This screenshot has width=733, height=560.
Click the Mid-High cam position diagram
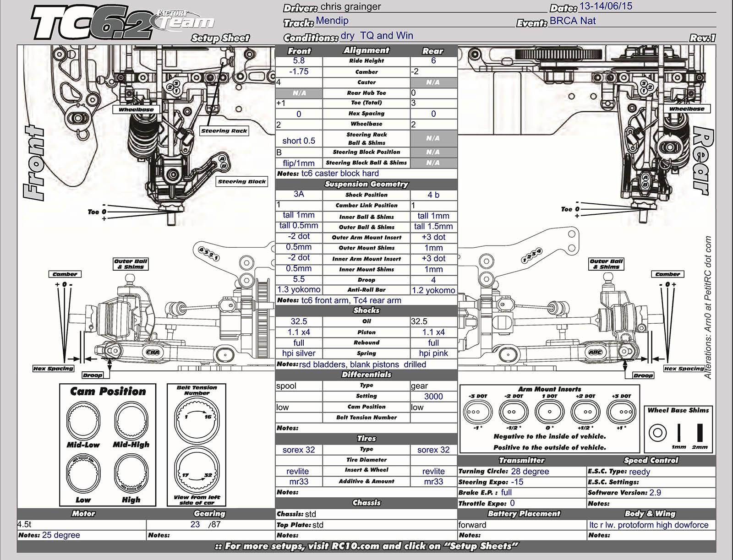pos(131,421)
